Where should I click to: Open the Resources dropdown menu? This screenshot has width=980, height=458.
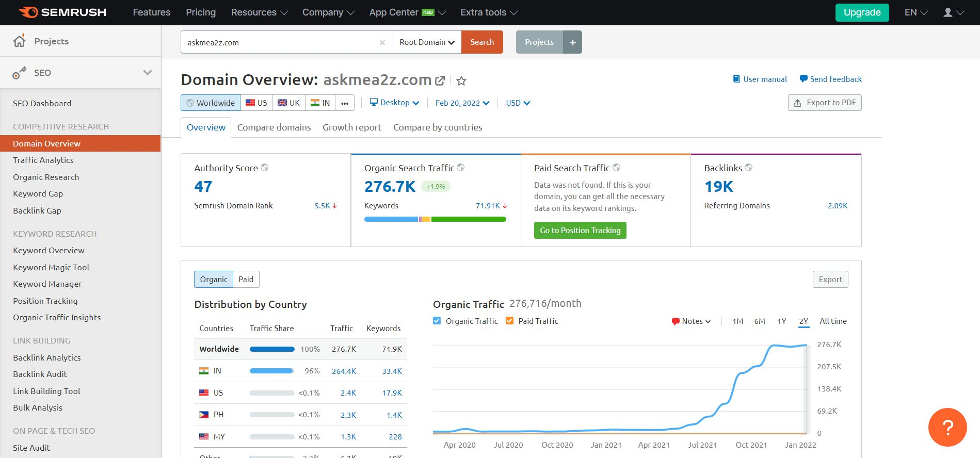pos(259,12)
